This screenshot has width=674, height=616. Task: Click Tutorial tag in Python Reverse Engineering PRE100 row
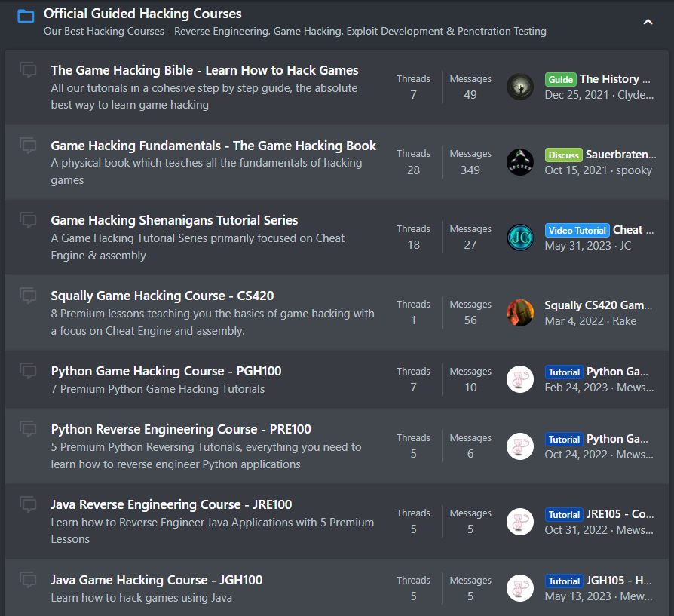564,440
